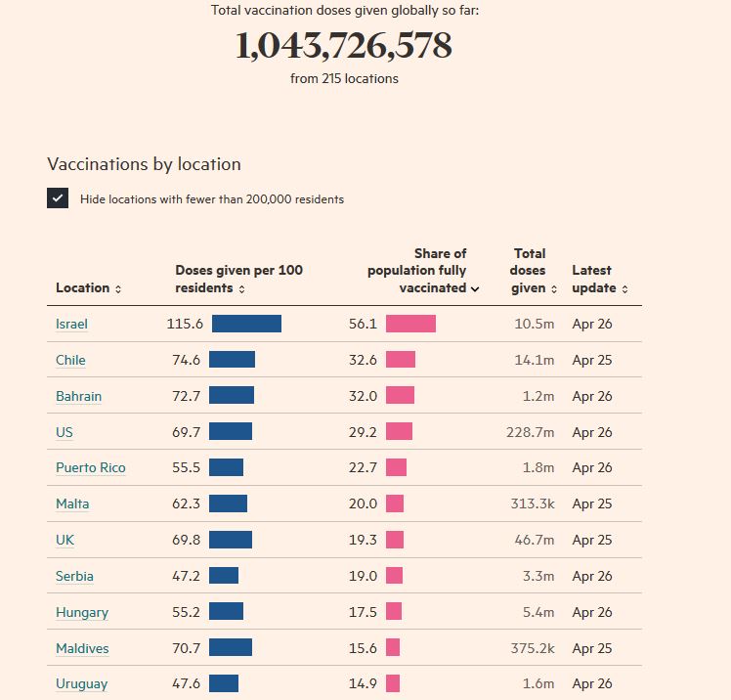Open the Puerto Rico link
This screenshot has height=700, width=731.
(x=91, y=468)
